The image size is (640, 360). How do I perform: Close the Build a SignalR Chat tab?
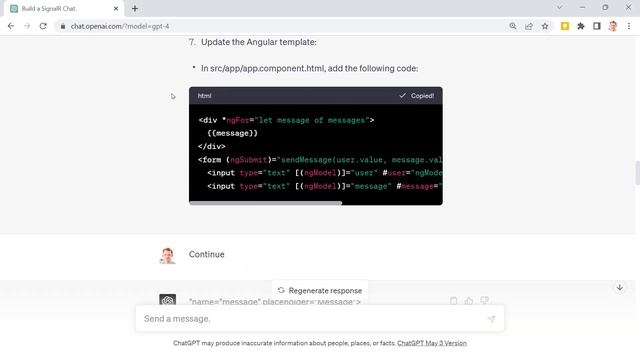[x=116, y=9]
